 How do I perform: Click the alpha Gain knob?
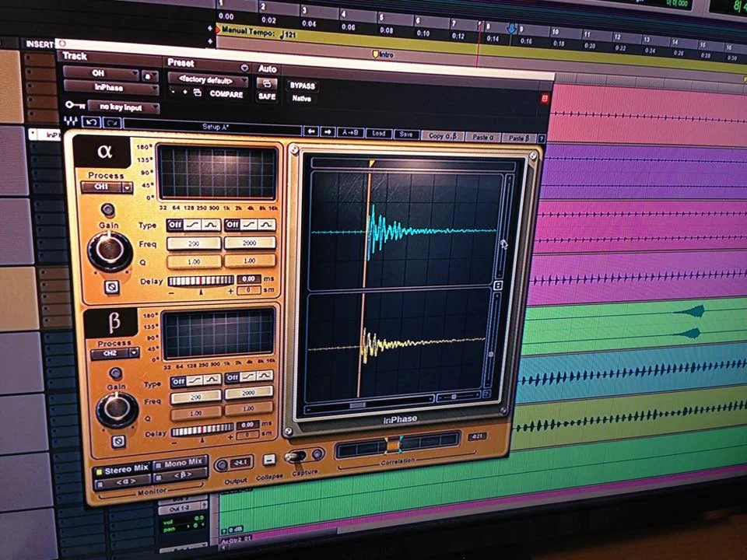110,251
